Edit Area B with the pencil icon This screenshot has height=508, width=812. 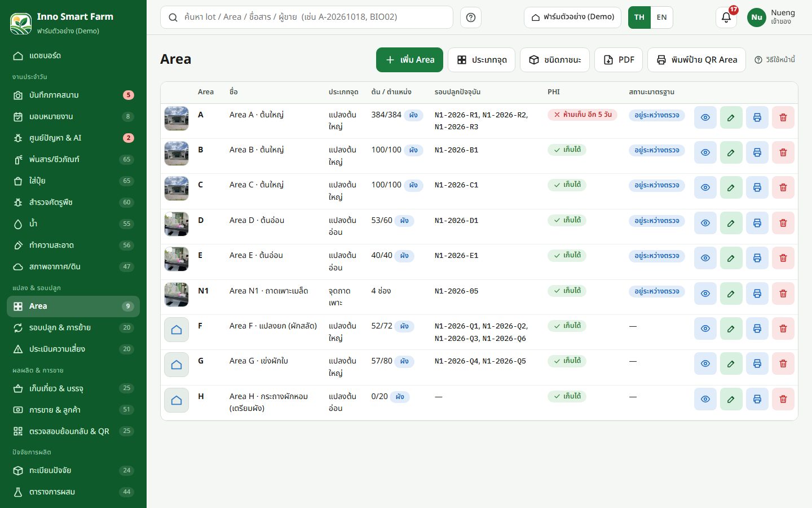[731, 152]
